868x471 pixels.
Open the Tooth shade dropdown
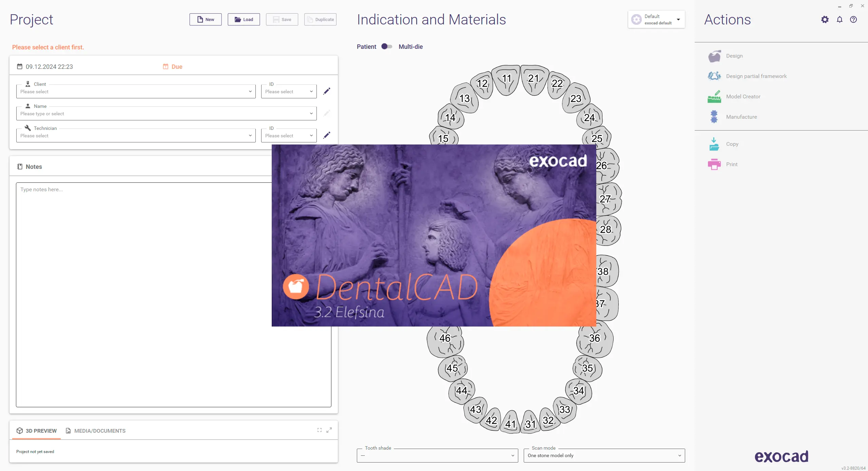click(x=437, y=455)
